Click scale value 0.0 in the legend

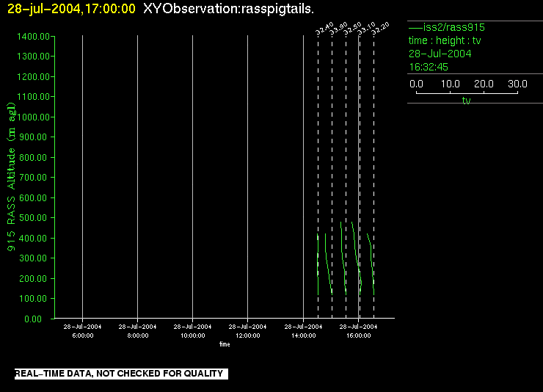416,84
